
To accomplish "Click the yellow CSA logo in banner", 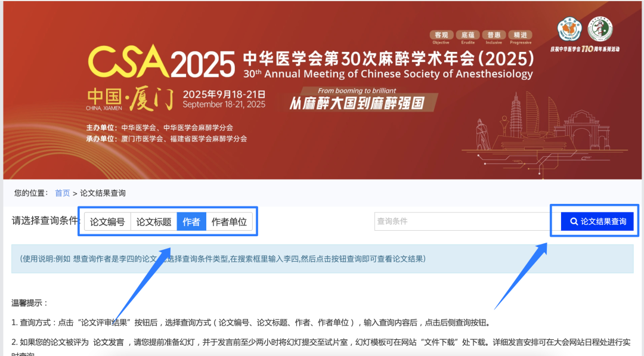I will (128, 61).
